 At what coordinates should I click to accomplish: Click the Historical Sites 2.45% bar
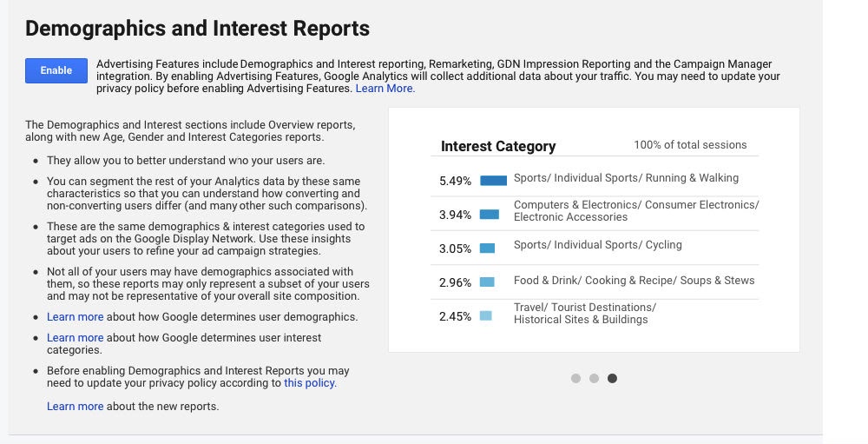tap(485, 315)
